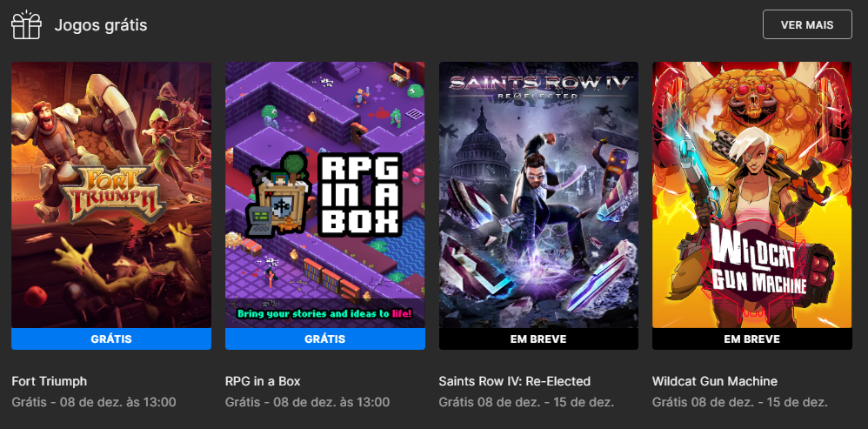This screenshot has height=429, width=868.
Task: Click the gift box icon
Action: pos(27,25)
